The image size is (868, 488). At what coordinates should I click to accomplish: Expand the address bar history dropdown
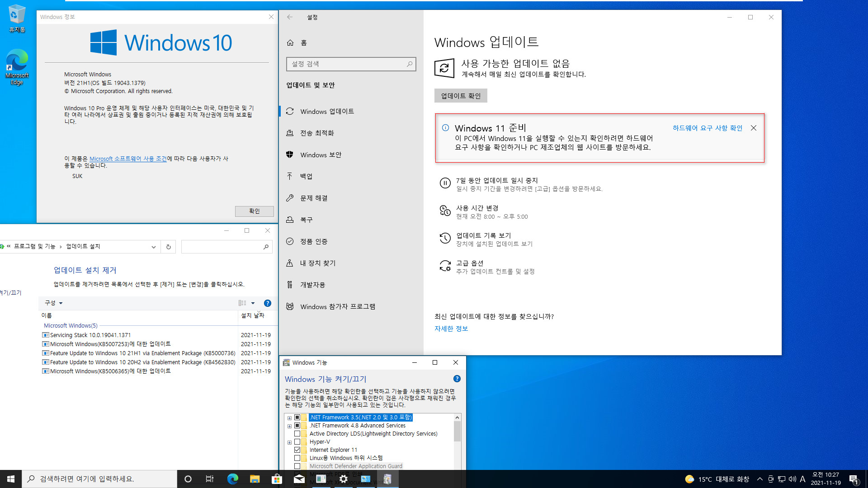[154, 247]
